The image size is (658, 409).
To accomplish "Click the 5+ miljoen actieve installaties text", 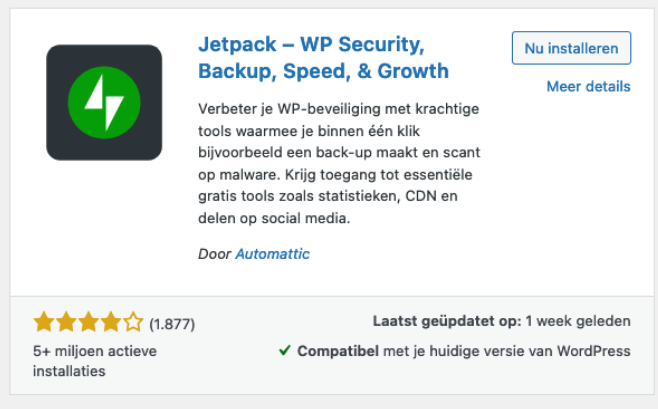I will pyautogui.click(x=95, y=361).
